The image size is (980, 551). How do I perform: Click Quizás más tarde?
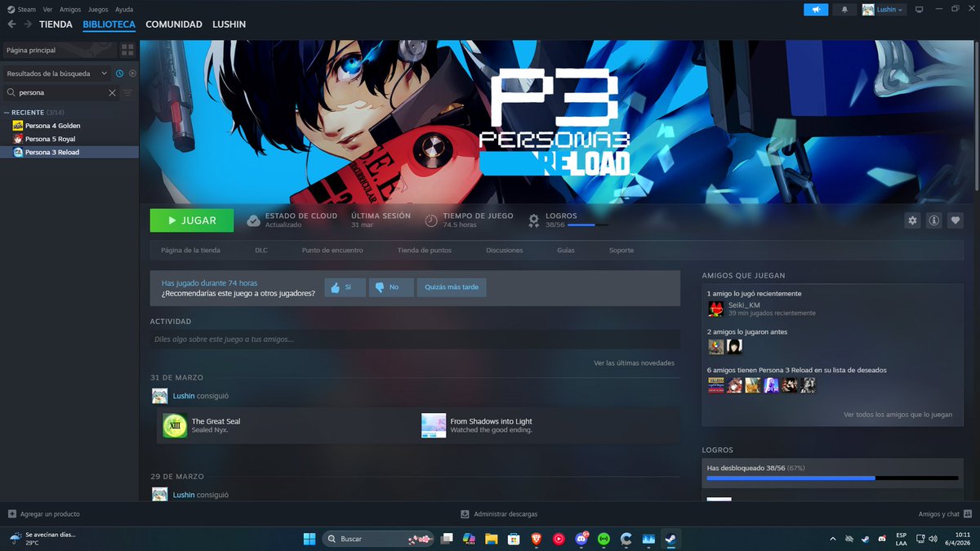(452, 287)
